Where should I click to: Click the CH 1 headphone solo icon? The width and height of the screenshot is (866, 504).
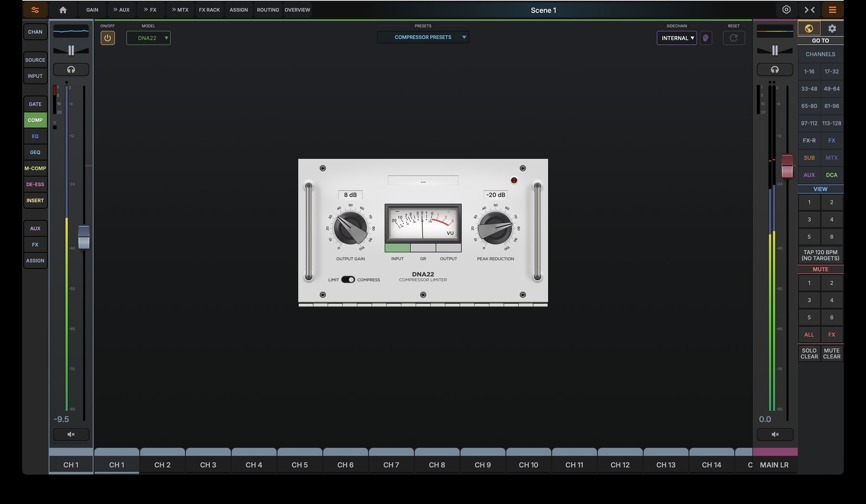click(x=71, y=70)
